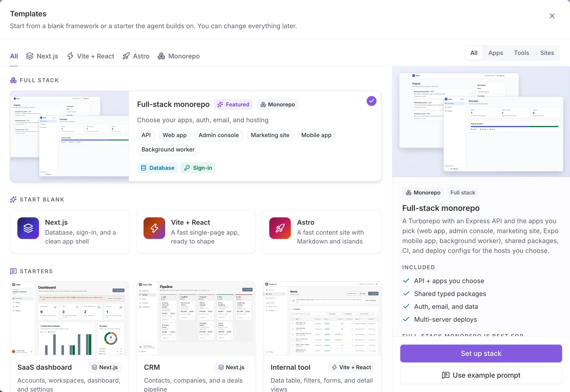Select the Vite + React blank template card
This screenshot has width=570, height=392.
[196, 232]
